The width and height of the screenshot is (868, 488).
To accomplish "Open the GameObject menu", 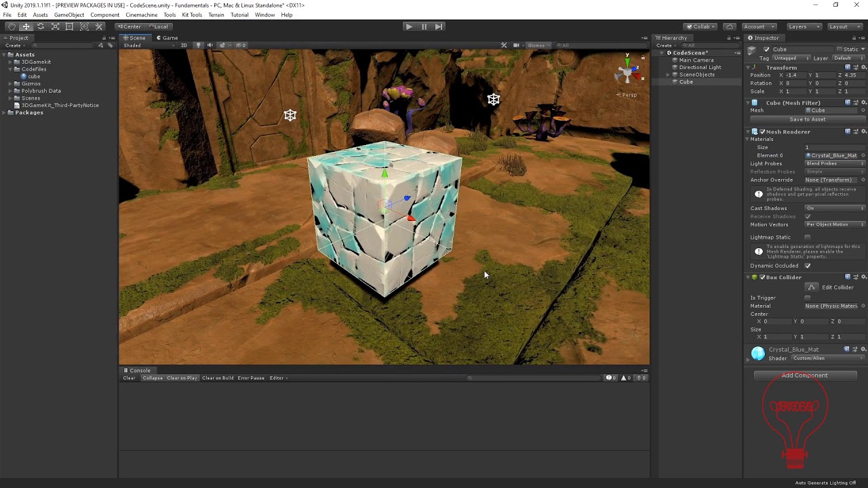I will [x=69, y=15].
